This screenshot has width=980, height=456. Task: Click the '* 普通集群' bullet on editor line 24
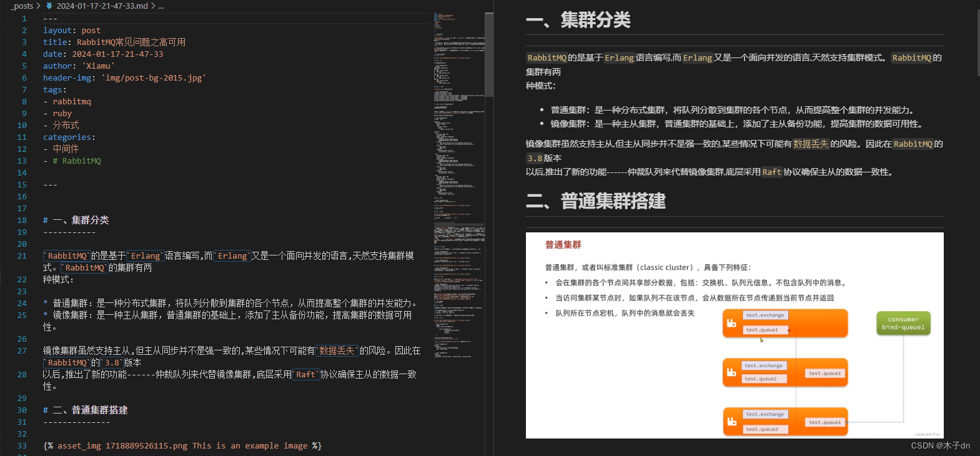point(230,303)
